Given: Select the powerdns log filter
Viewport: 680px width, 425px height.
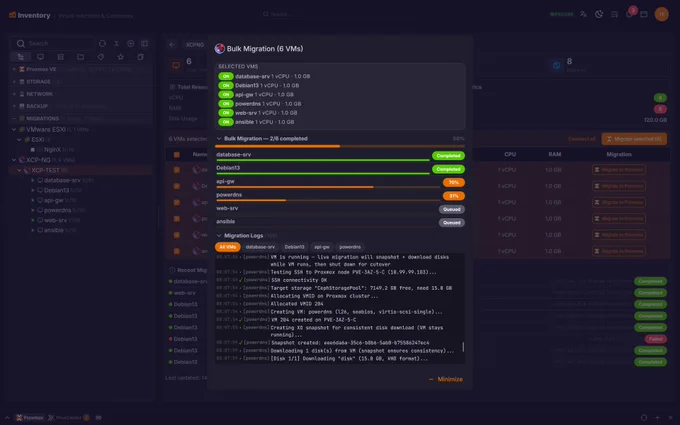Looking at the screenshot, I should point(350,247).
